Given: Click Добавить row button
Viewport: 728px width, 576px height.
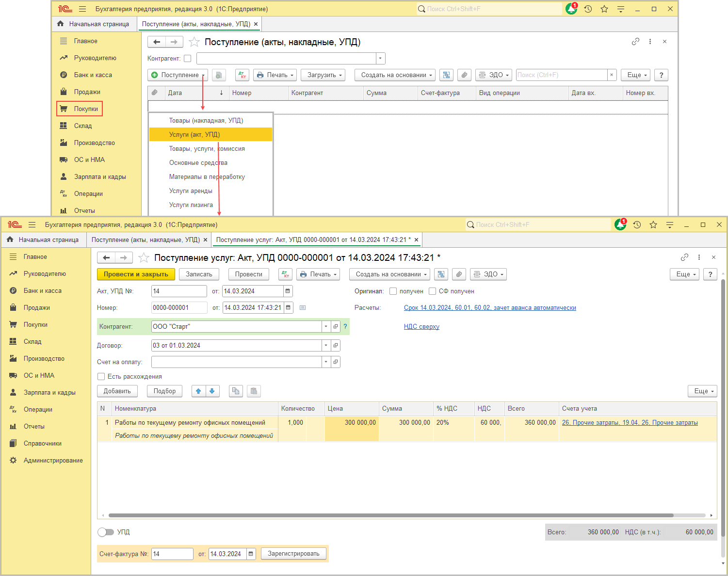Looking at the screenshot, I should click(117, 391).
